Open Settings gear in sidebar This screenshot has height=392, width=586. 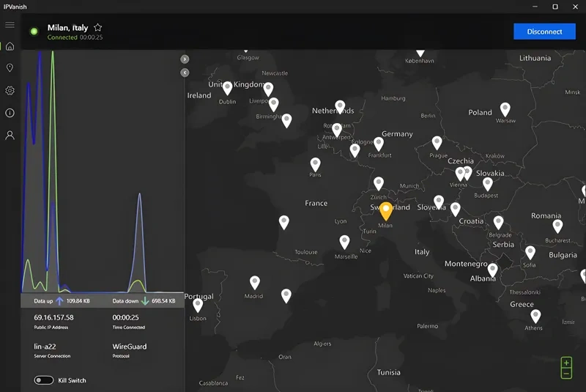click(10, 90)
